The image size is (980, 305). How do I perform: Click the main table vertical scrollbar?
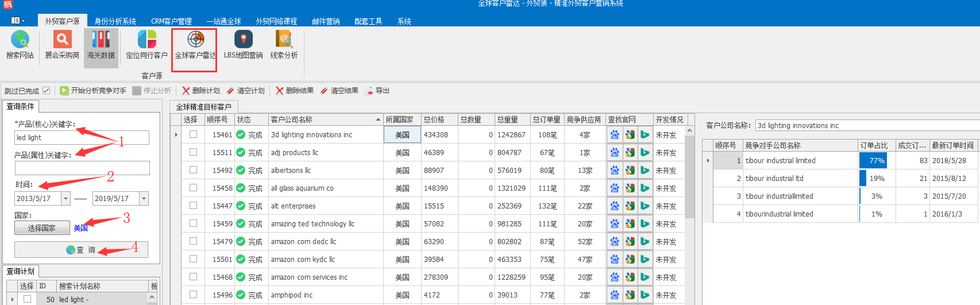click(x=689, y=178)
